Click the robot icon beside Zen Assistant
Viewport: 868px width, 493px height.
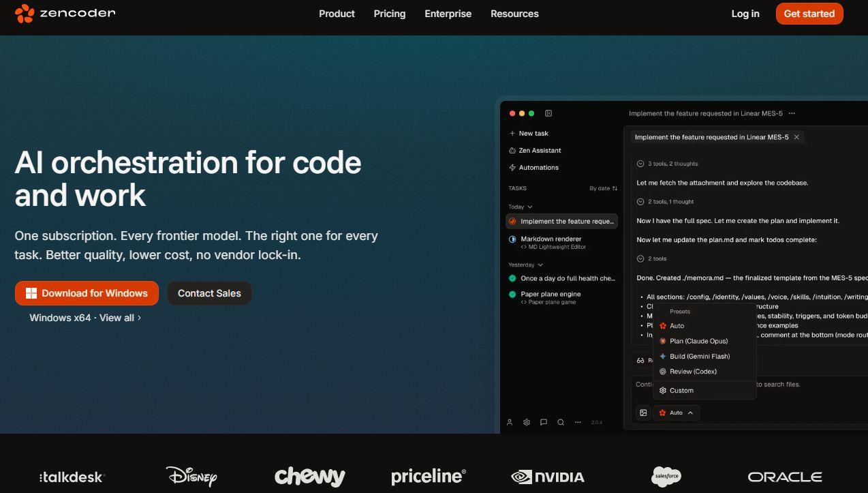pos(512,151)
